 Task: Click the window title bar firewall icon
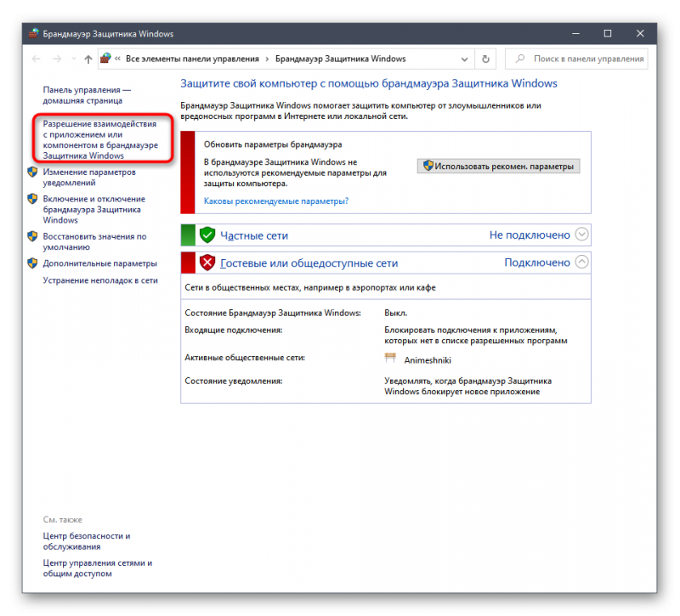pos(34,33)
